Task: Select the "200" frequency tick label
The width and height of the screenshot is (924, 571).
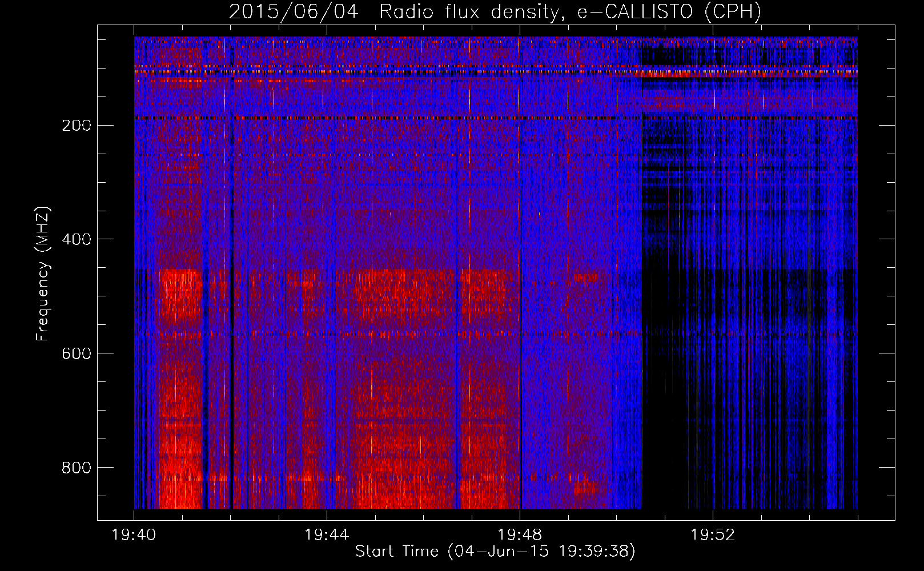Action: click(77, 125)
